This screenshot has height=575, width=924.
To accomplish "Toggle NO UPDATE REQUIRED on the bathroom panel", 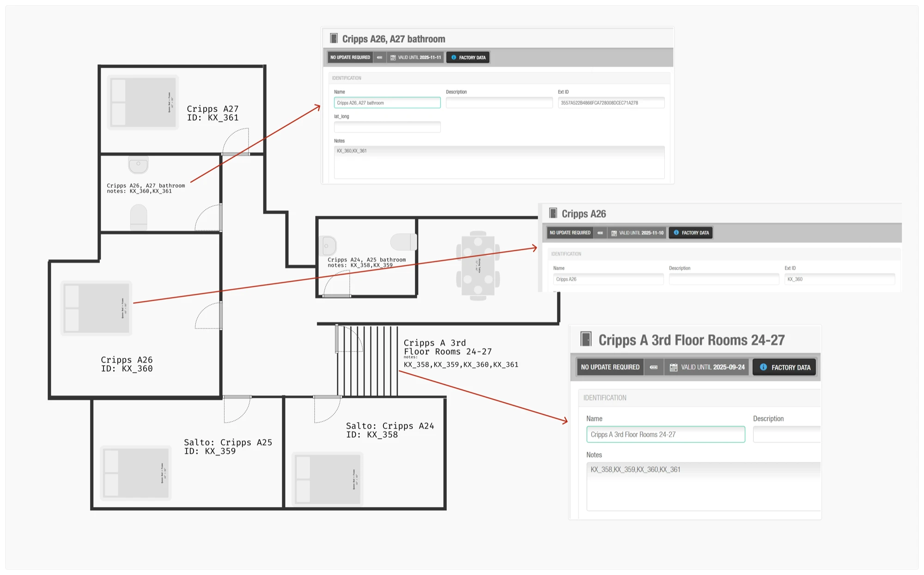I will click(350, 57).
